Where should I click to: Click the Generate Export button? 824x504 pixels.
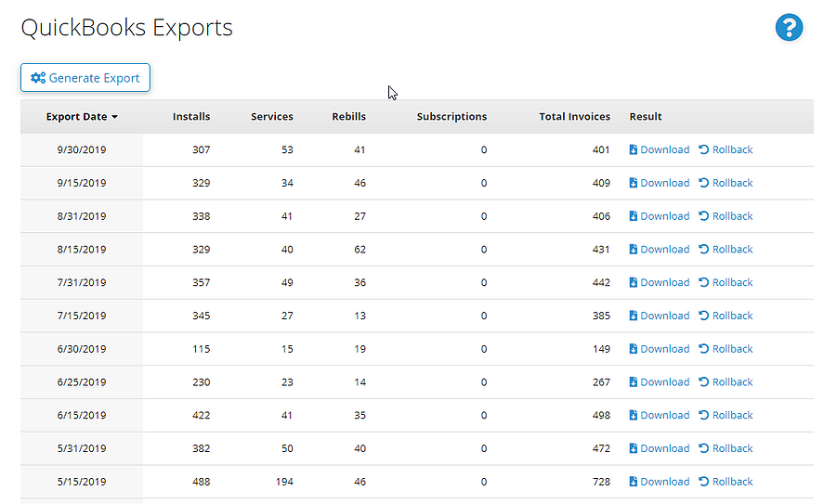[85, 78]
